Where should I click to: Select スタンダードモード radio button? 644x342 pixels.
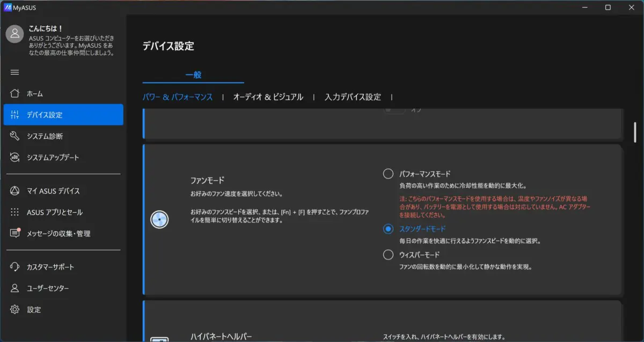(388, 229)
